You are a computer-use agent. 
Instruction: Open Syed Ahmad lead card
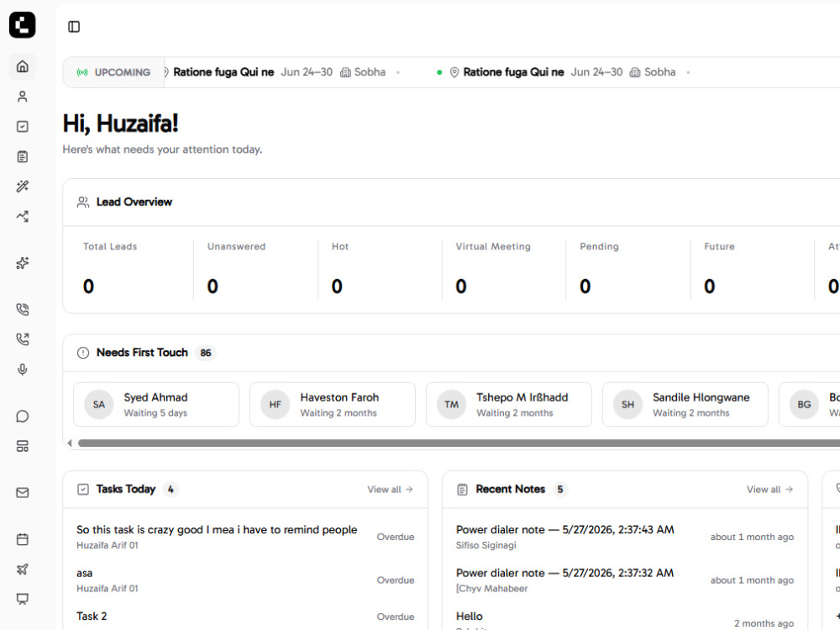coord(156,405)
